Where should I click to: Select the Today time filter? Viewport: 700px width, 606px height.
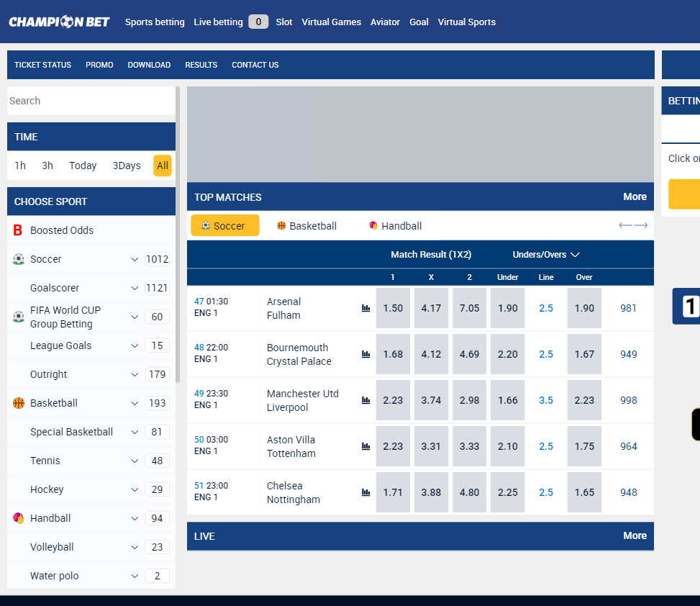coord(83,166)
